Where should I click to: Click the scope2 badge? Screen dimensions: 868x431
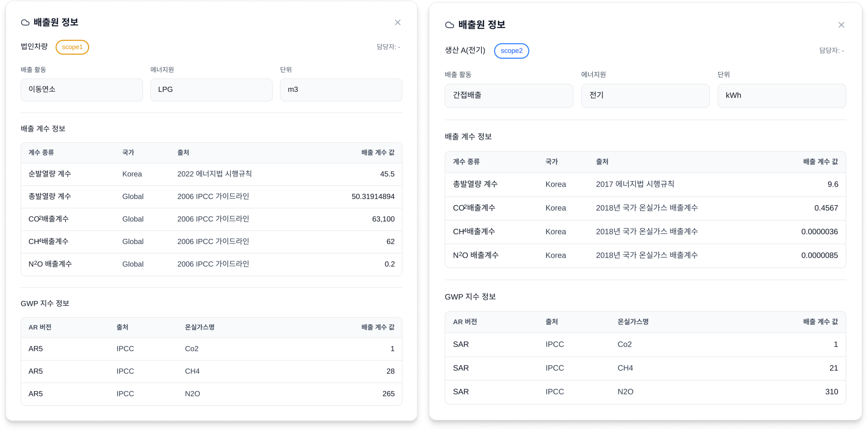click(511, 51)
